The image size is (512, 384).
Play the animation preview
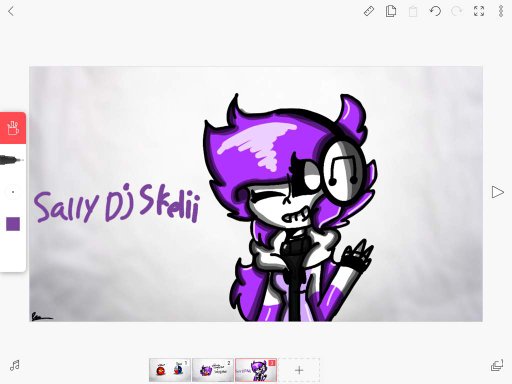pos(498,192)
